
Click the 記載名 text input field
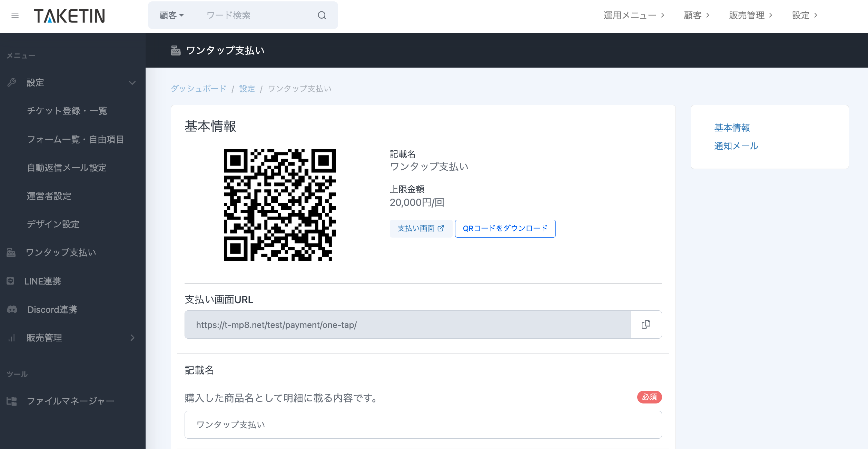[x=423, y=425]
